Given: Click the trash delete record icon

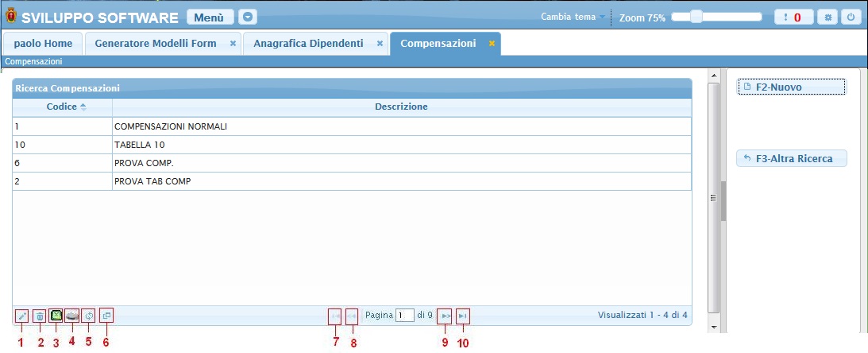Looking at the screenshot, I should point(40,316).
